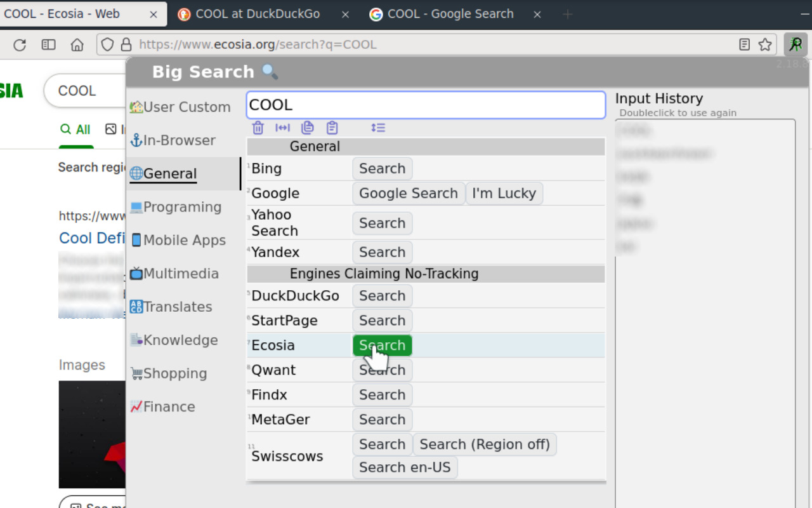
Task: Open the Programing category
Action: (x=182, y=207)
